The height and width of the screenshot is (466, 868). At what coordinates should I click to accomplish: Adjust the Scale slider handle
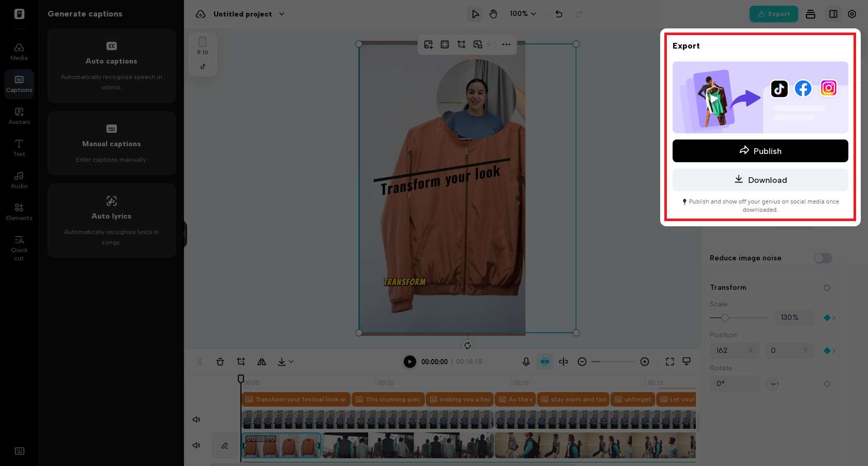(724, 318)
